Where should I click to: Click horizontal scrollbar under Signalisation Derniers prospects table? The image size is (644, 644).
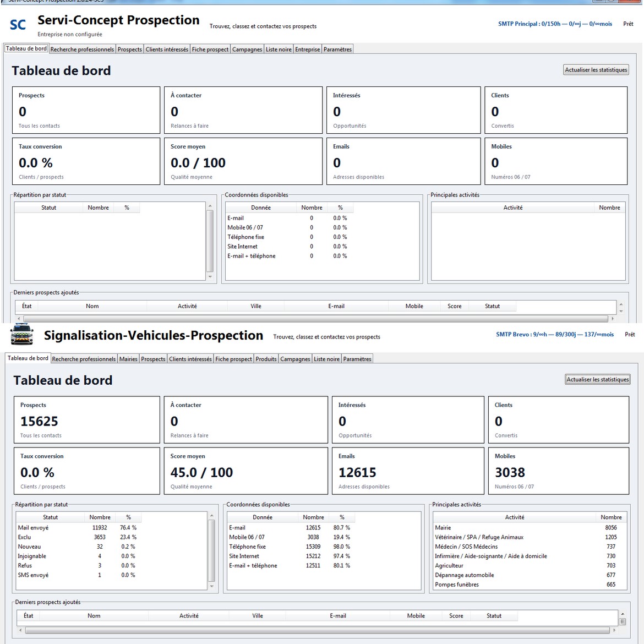(x=317, y=630)
